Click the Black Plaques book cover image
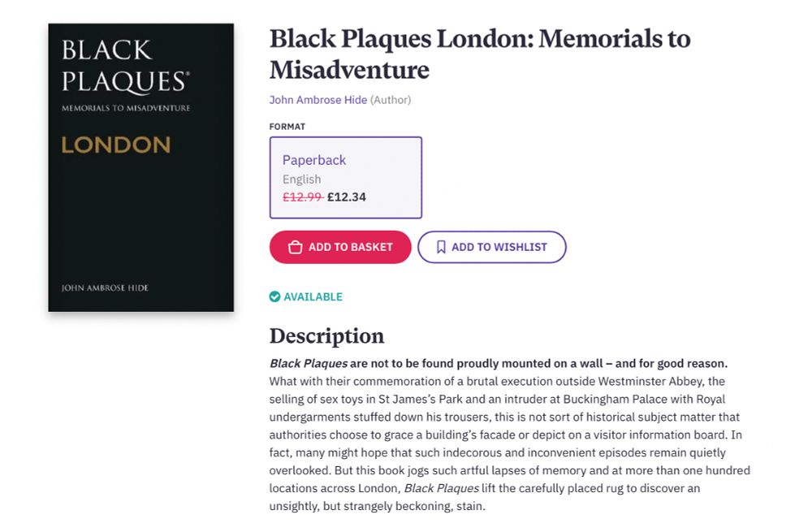Viewport: 812px width, 532px height. [x=140, y=167]
